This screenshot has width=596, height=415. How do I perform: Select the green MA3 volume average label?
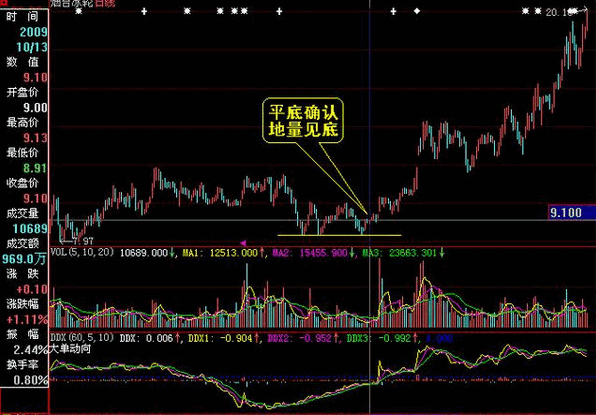403,253
